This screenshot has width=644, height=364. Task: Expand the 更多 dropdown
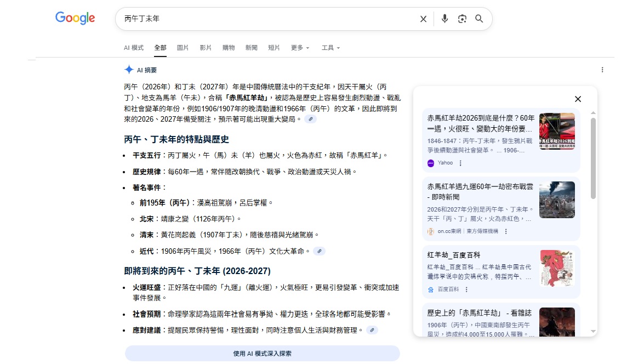300,48
